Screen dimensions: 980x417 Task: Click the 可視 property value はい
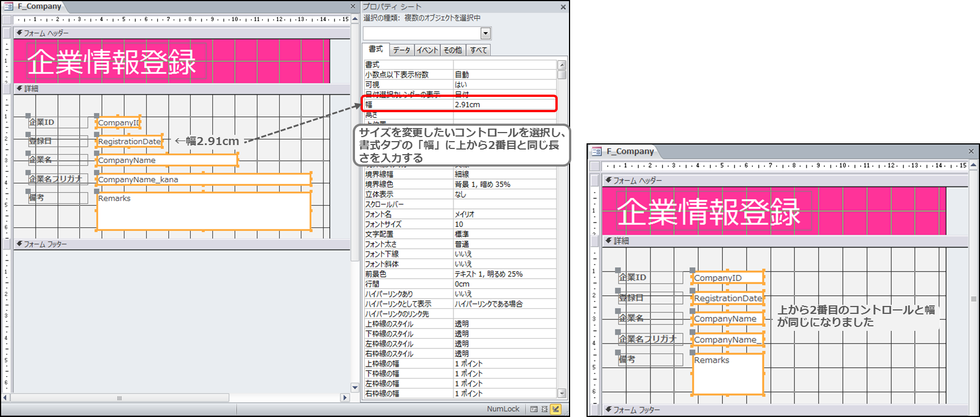[504, 84]
